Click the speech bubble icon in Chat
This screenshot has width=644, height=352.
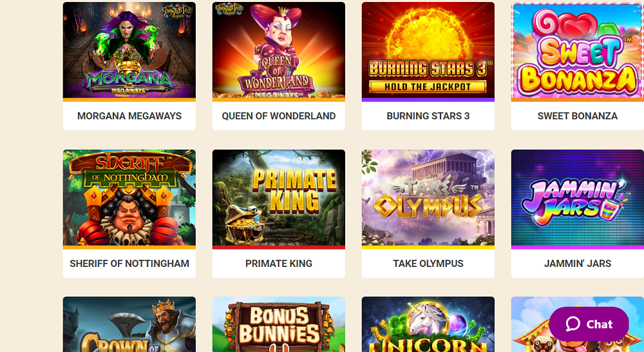tap(573, 324)
